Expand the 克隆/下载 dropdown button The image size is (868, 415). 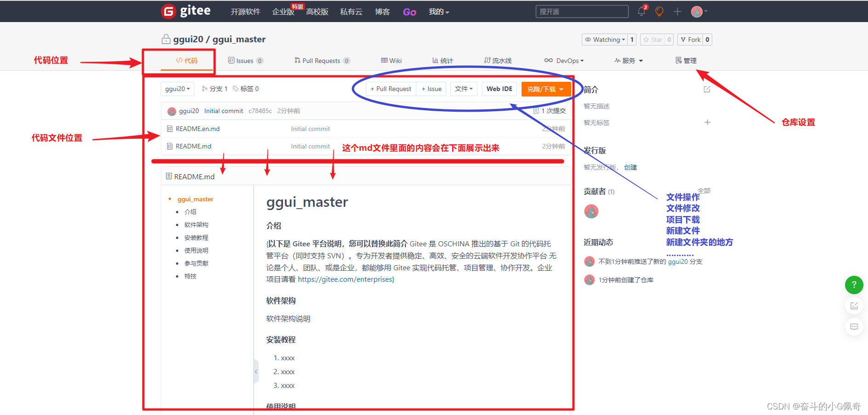[546, 89]
